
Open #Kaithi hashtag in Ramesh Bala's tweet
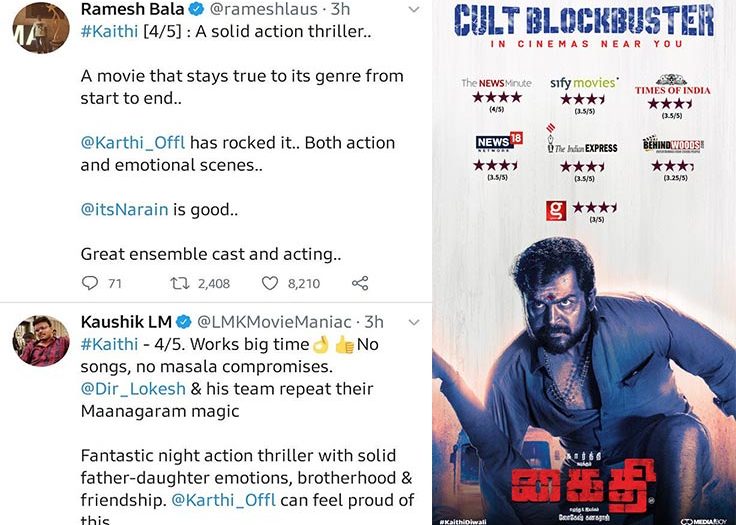109,31
